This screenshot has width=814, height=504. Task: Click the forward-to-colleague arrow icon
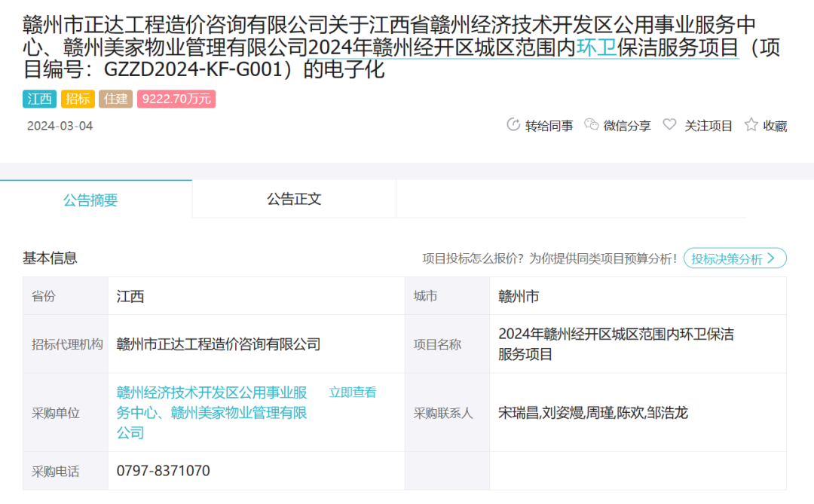click(513, 125)
